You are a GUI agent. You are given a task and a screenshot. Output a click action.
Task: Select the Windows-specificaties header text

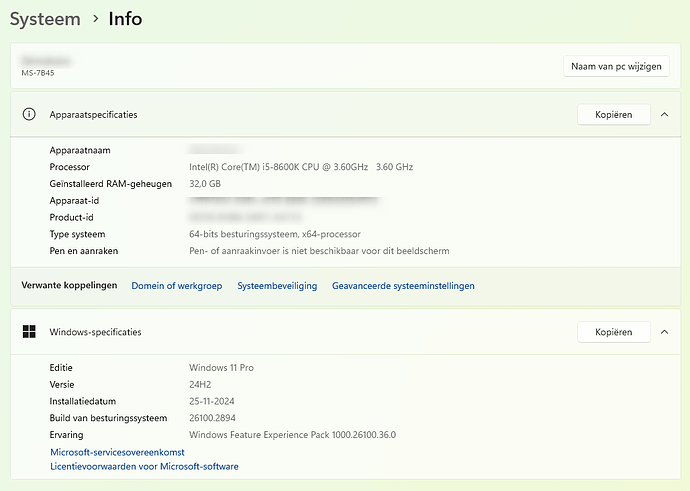[95, 332]
